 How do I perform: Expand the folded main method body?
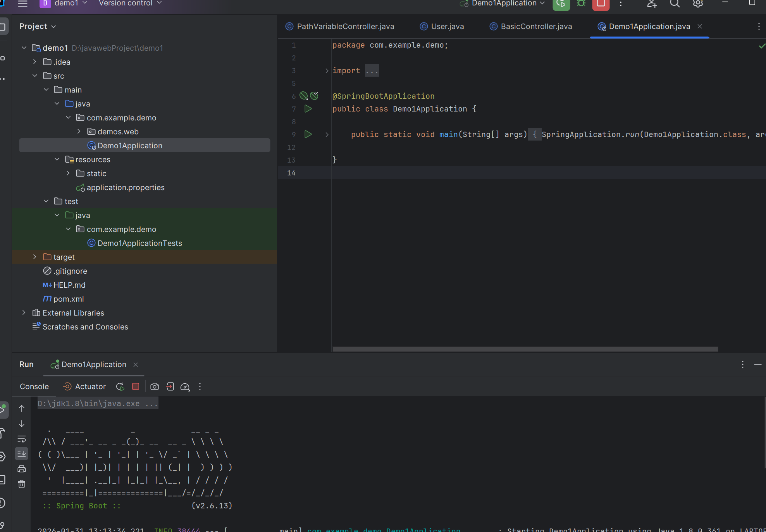327,134
